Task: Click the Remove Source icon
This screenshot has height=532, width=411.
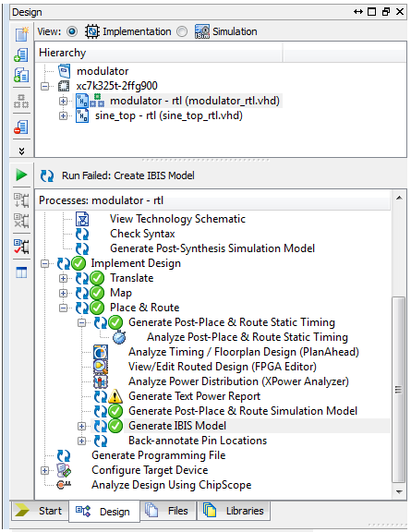Action: coord(21,127)
